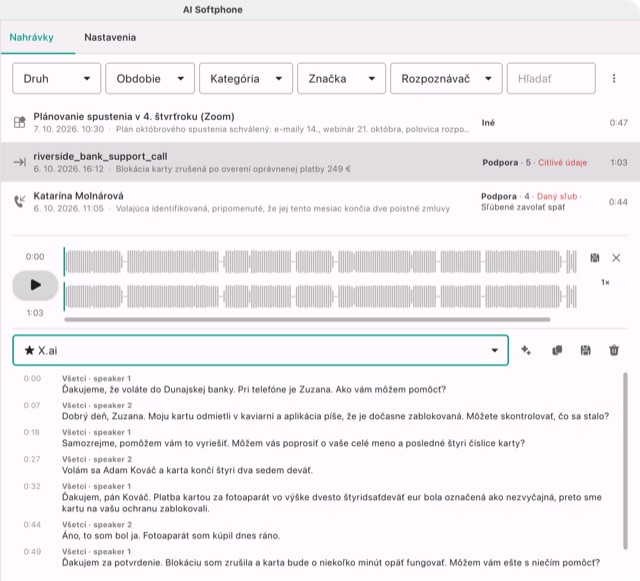This screenshot has width=640, height=581.
Task: Click the line "Áno, to som bol ja"
Action: tap(171, 536)
